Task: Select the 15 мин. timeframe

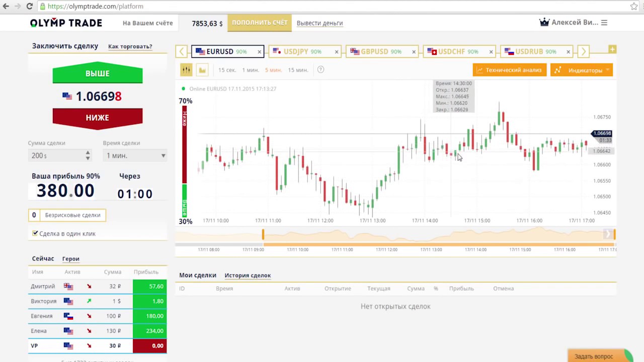Action: 298,70
